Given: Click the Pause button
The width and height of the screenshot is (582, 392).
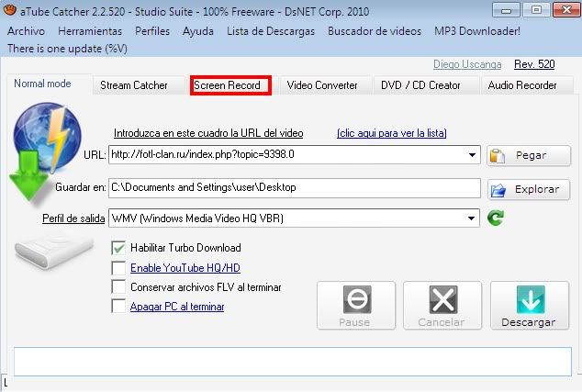Looking at the screenshot, I should pyautogui.click(x=356, y=306).
